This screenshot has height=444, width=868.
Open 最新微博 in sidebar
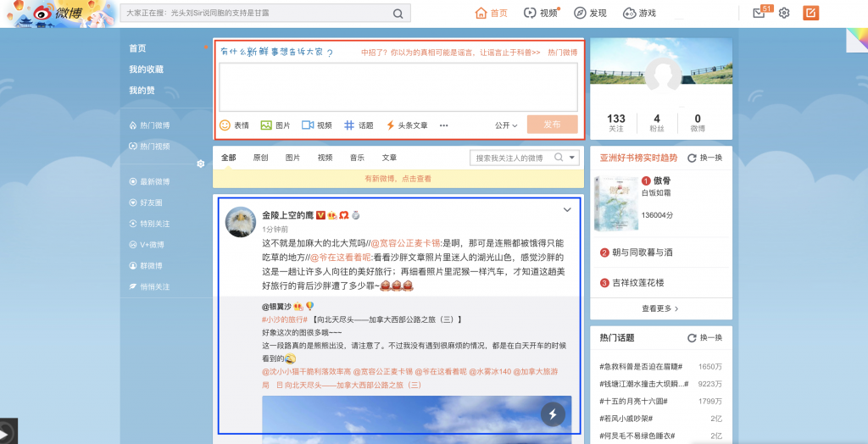pos(149,182)
